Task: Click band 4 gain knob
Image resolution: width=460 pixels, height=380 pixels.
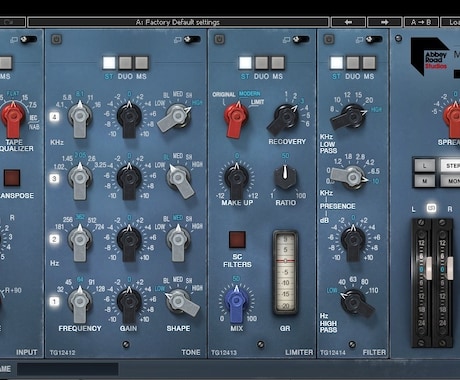Action: coord(129,117)
